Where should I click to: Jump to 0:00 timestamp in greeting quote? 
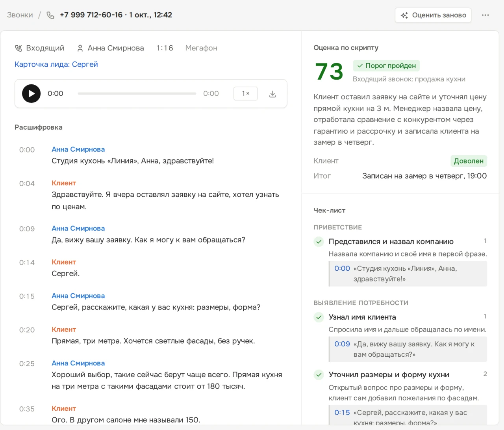342,268
